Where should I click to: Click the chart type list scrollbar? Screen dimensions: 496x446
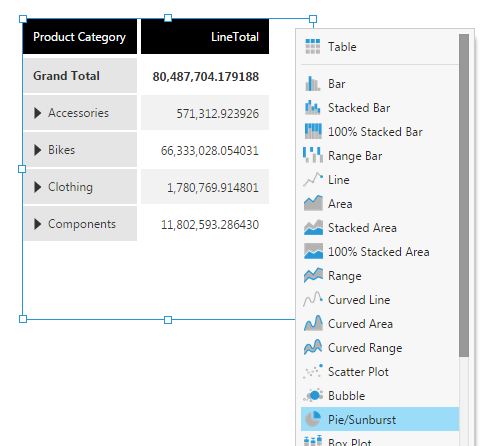coord(464,195)
